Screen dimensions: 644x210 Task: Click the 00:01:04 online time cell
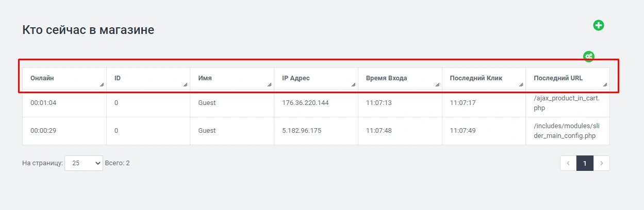43,103
